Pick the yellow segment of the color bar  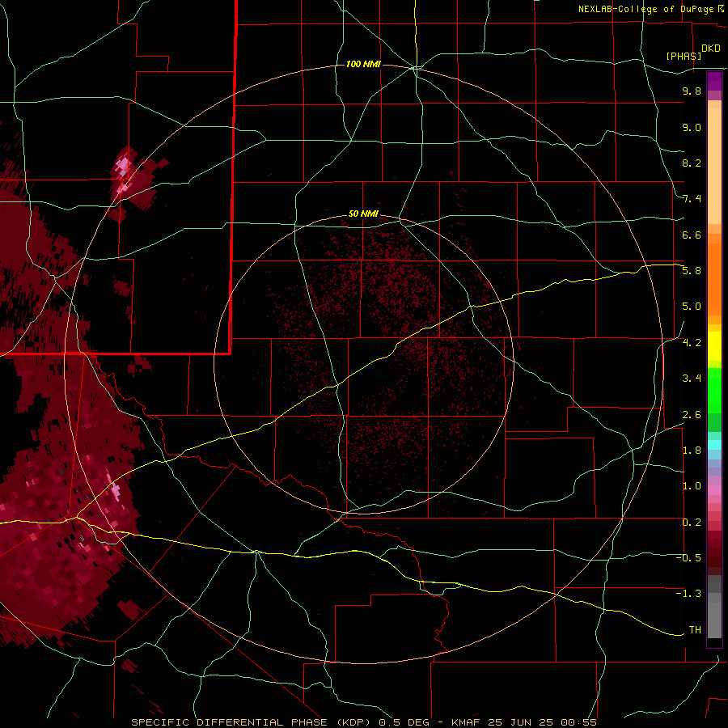714,346
